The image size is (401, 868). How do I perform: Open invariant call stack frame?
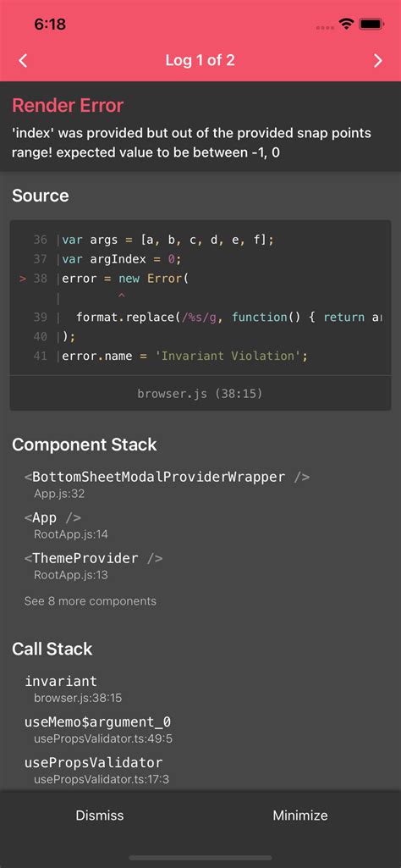click(x=73, y=688)
